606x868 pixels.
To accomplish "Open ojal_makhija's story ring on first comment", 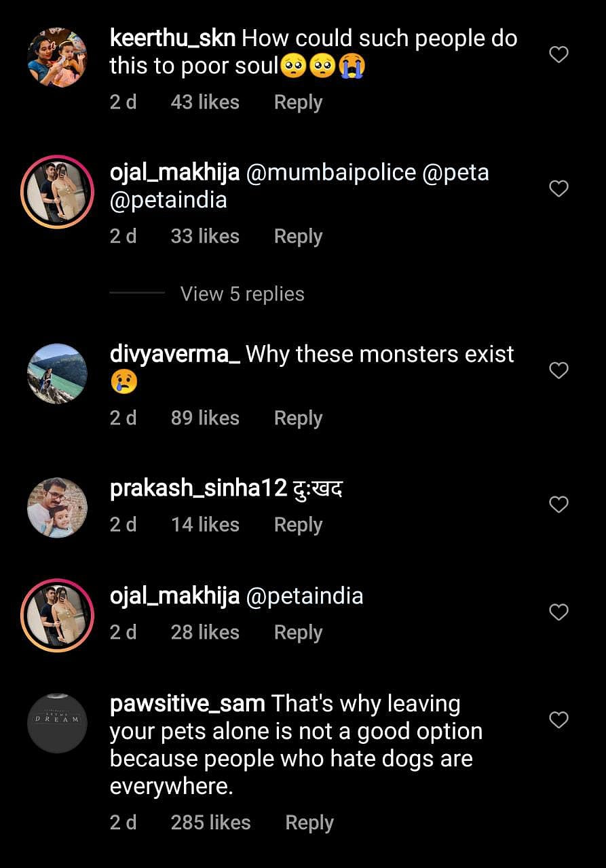I will point(57,191).
